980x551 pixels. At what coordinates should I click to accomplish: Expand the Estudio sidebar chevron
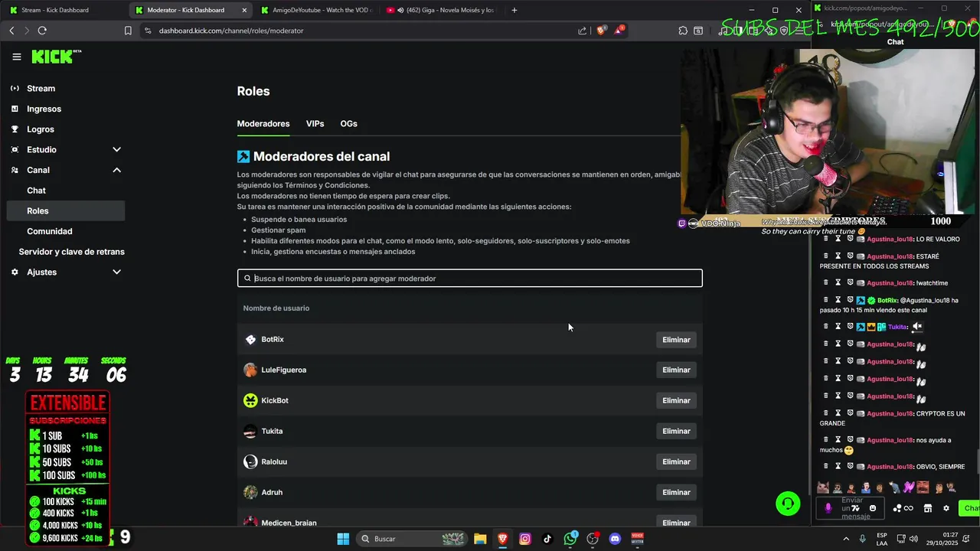tap(116, 149)
